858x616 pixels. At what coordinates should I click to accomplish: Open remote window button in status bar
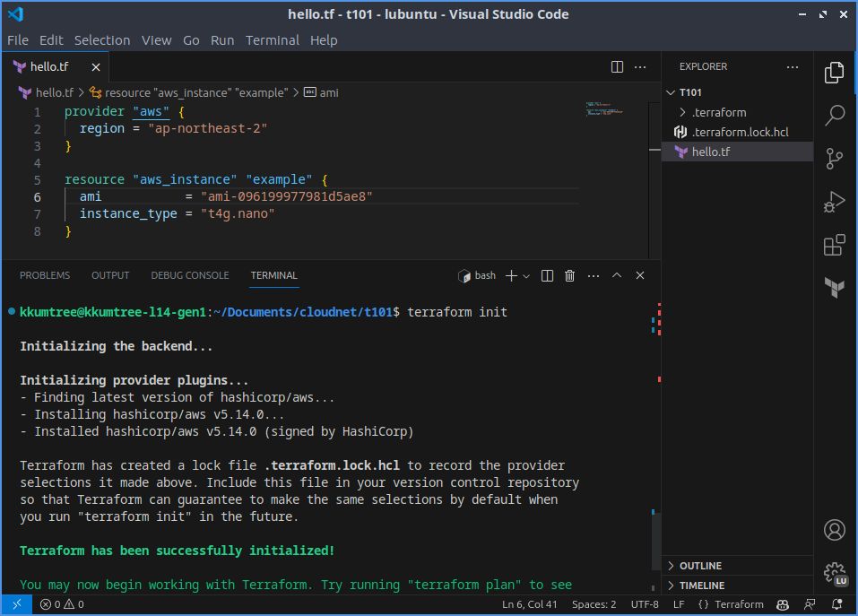point(17,604)
